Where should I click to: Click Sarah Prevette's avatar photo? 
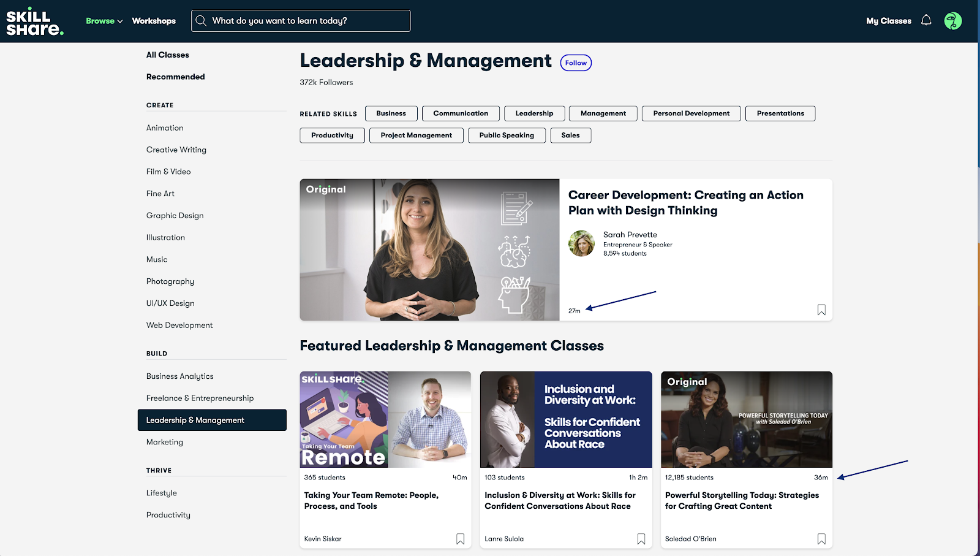(x=581, y=243)
